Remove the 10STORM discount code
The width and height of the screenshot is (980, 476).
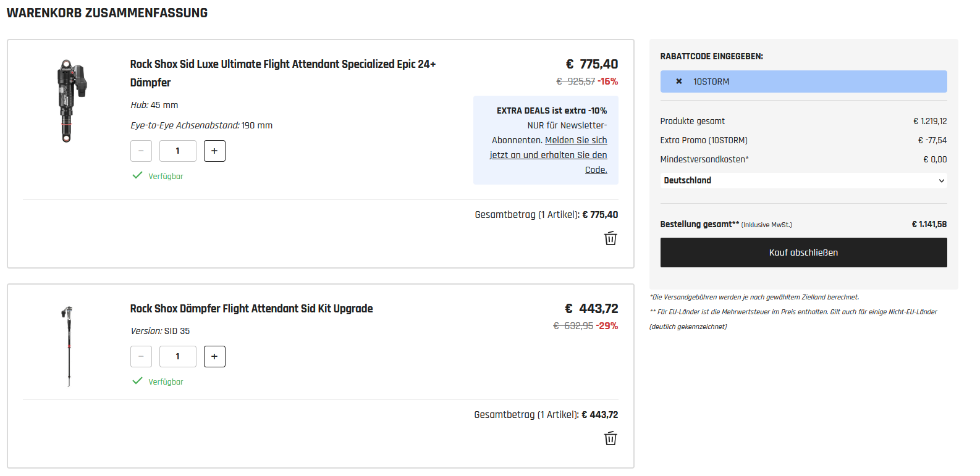tap(679, 81)
